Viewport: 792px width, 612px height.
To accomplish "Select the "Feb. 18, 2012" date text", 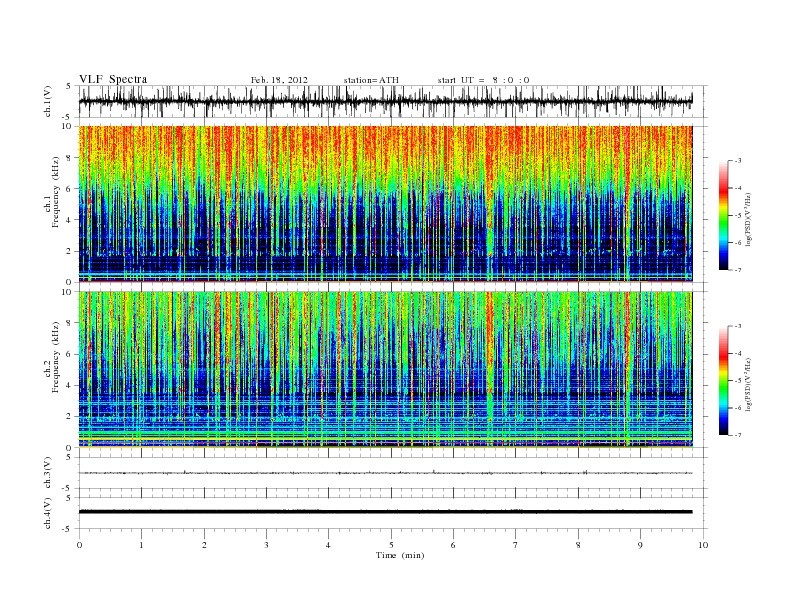I will click(x=279, y=80).
